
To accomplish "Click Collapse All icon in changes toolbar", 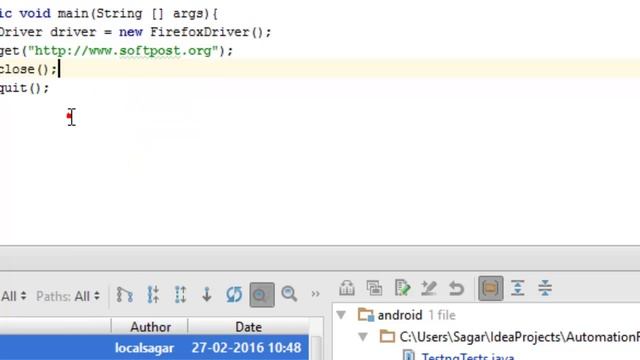I will (545, 288).
